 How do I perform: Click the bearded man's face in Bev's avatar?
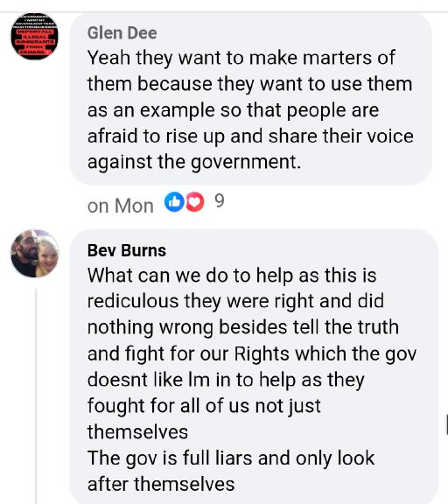(x=25, y=246)
